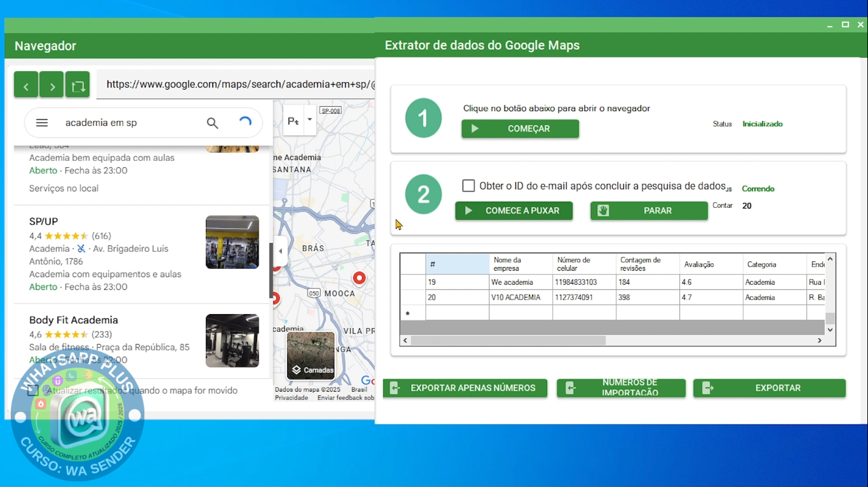Select rating cell 4.7
Image resolution: width=868 pixels, height=487 pixels.
pyautogui.click(x=712, y=297)
